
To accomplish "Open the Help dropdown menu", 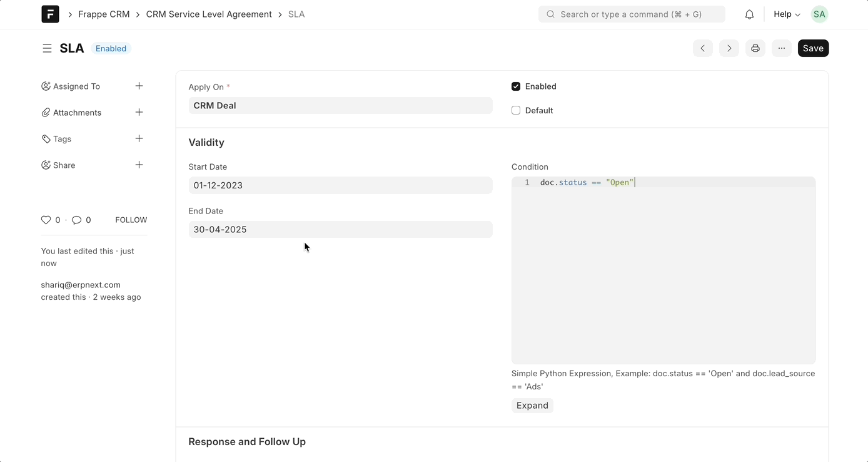I will tap(787, 14).
